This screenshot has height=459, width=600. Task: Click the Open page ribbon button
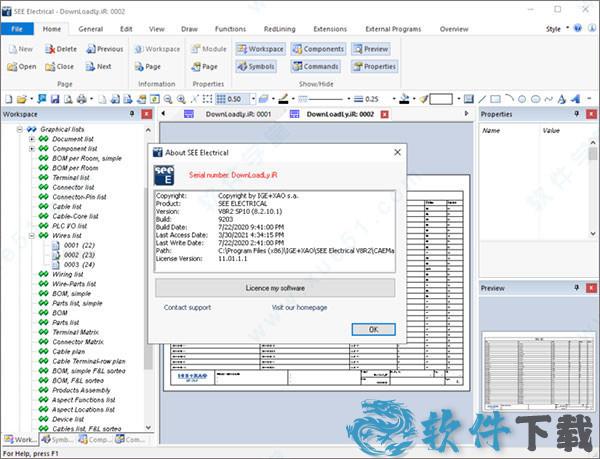pos(22,67)
